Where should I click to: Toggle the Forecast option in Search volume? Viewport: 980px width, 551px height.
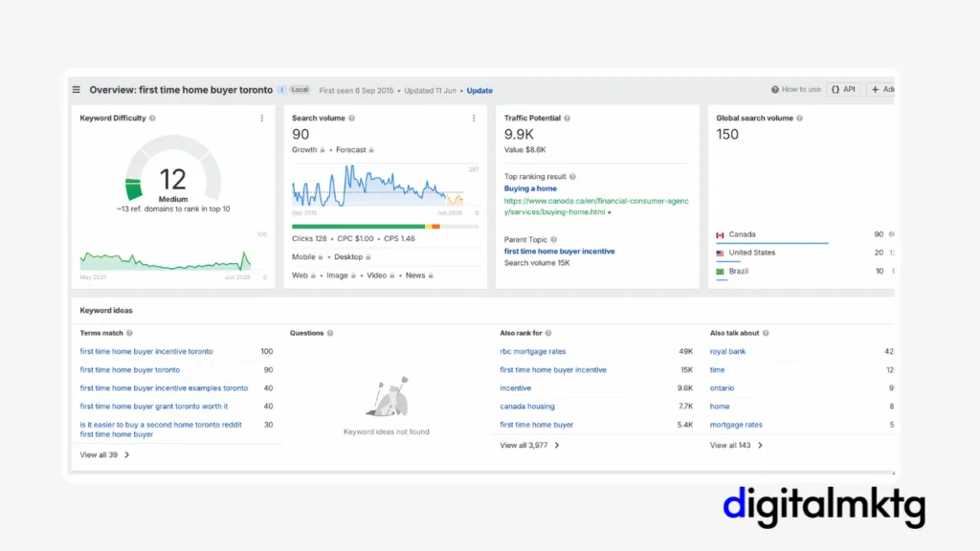352,150
